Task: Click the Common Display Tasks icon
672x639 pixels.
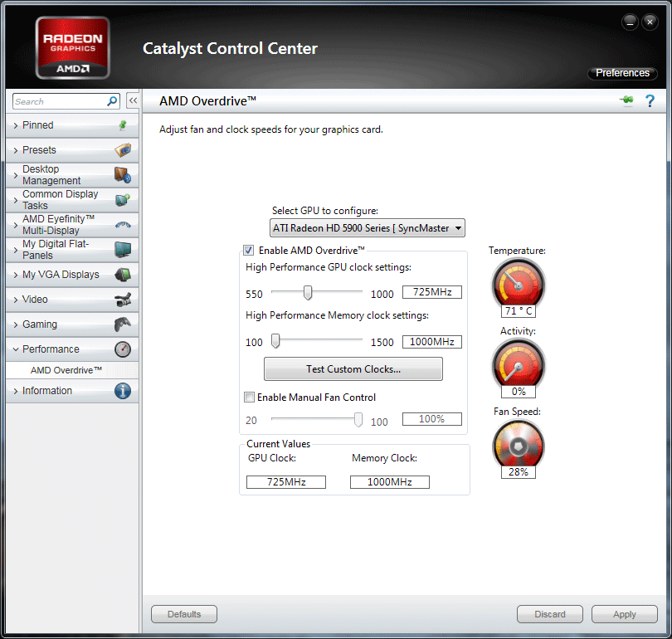Action: pos(123,200)
